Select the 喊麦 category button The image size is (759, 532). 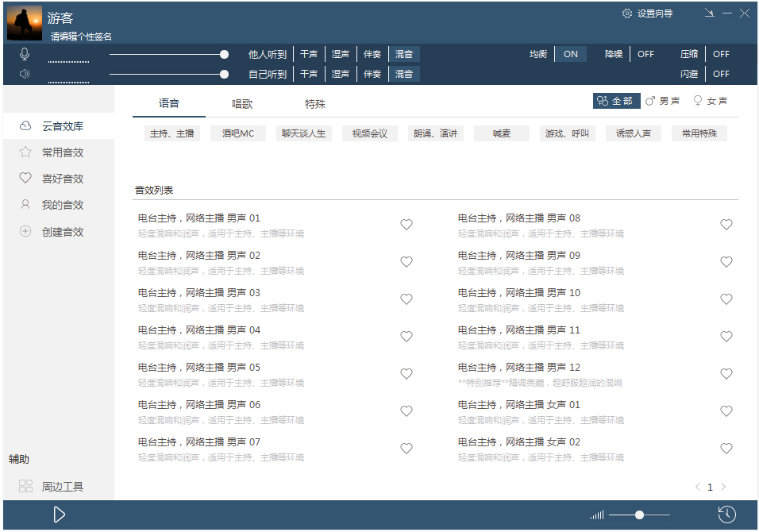pos(502,133)
